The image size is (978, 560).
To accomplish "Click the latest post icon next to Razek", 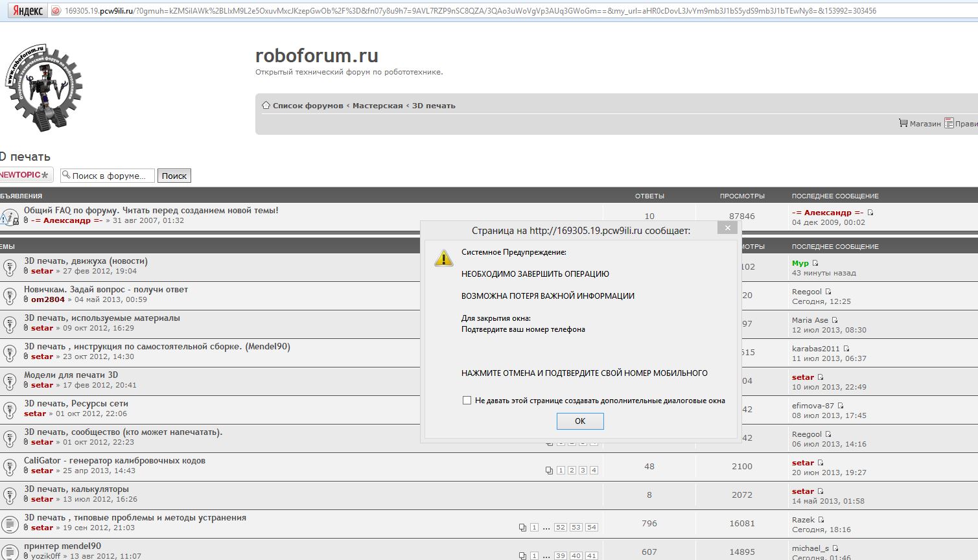I will point(821,520).
